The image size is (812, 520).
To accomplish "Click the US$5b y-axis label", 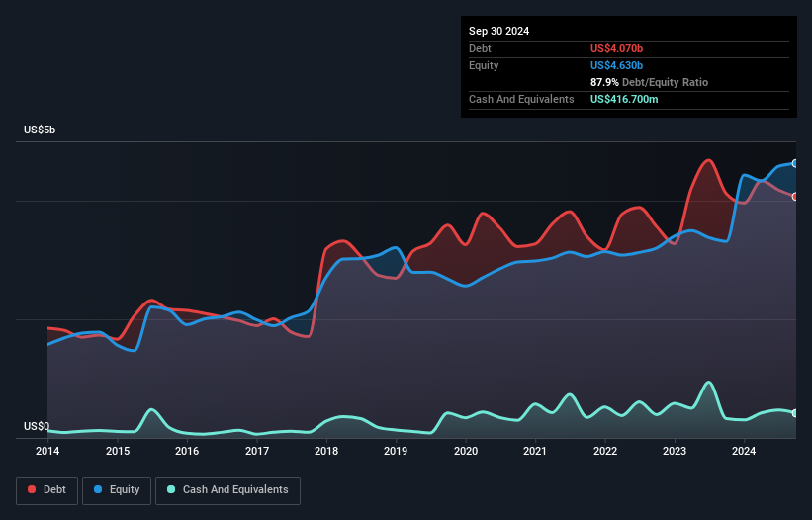I will pyautogui.click(x=40, y=130).
